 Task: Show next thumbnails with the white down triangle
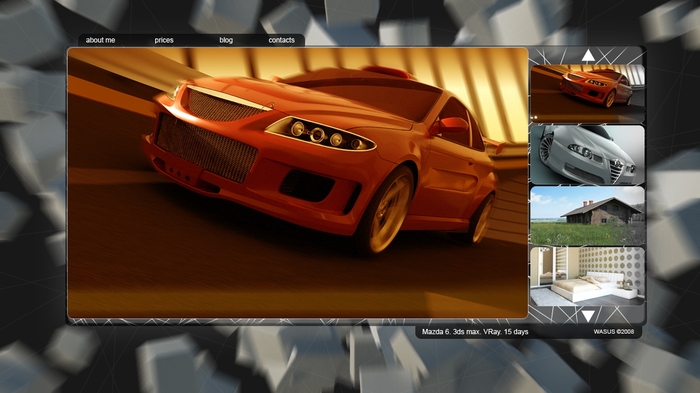588,316
